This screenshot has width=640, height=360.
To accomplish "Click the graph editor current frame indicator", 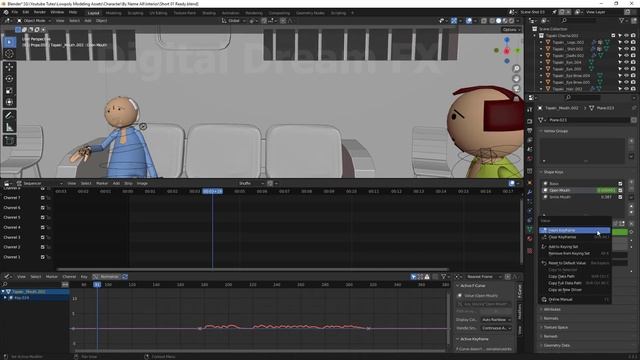I will coord(97,284).
